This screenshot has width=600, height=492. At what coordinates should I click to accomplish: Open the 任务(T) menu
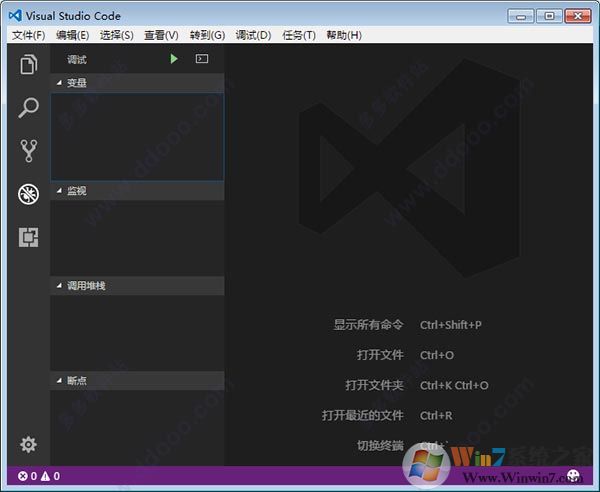click(299, 36)
